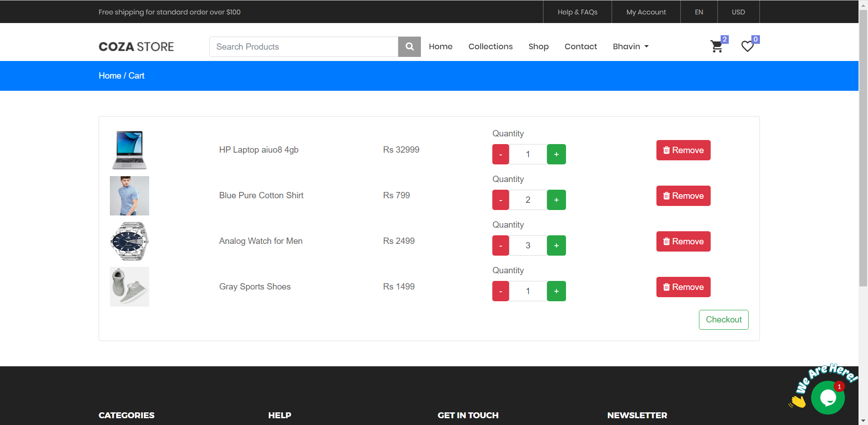The image size is (868, 425).
Task: Click the COZA STORE logo
Action: pyautogui.click(x=136, y=47)
